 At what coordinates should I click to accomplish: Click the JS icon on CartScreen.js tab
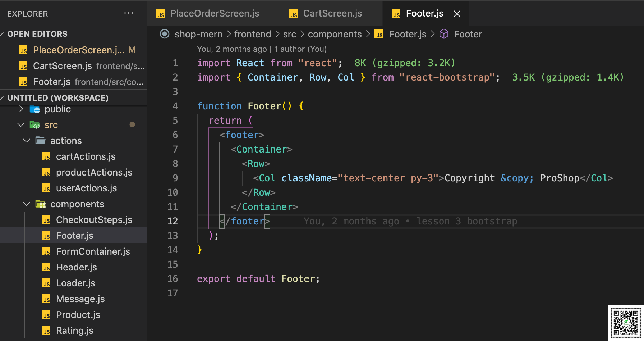293,14
